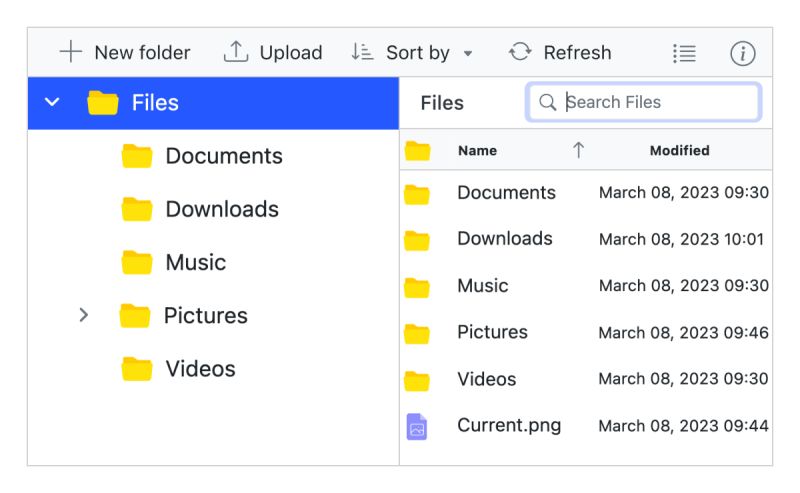Select Downloads label in the navigation tree
This screenshot has width=800, height=493.
coord(222,209)
